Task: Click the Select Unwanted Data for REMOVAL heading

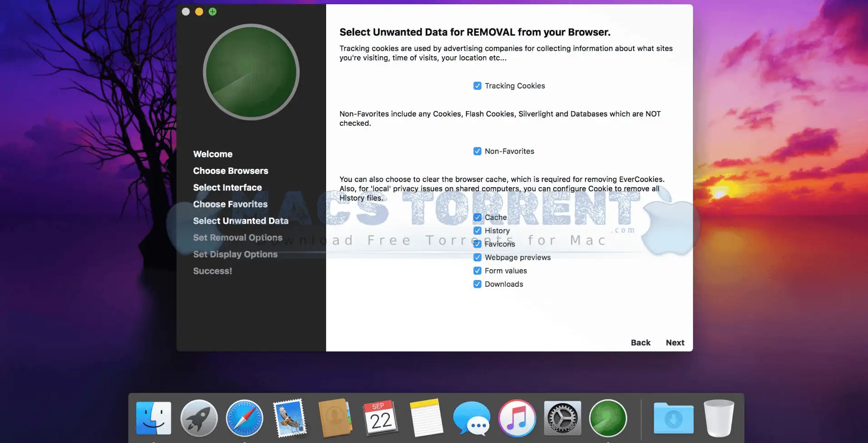Action: (475, 32)
